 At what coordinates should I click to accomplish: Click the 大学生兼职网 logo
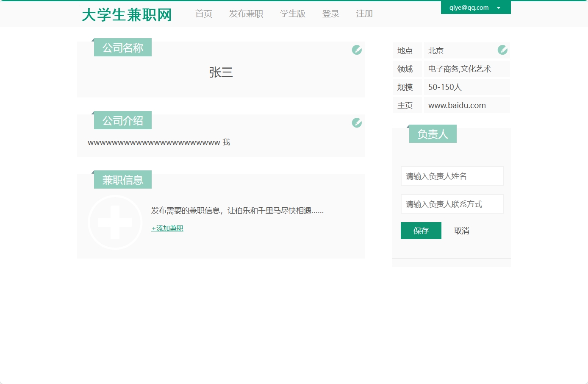coord(126,14)
